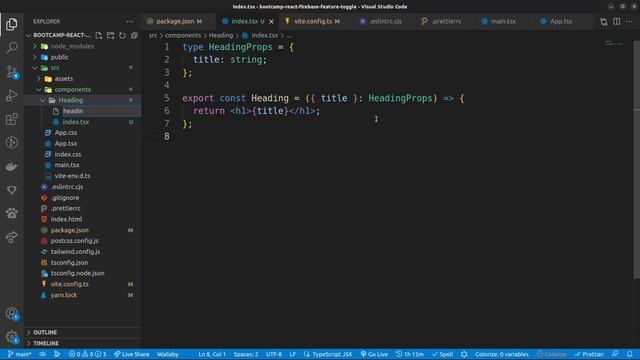Open the Search view icon

(x=11, y=48)
